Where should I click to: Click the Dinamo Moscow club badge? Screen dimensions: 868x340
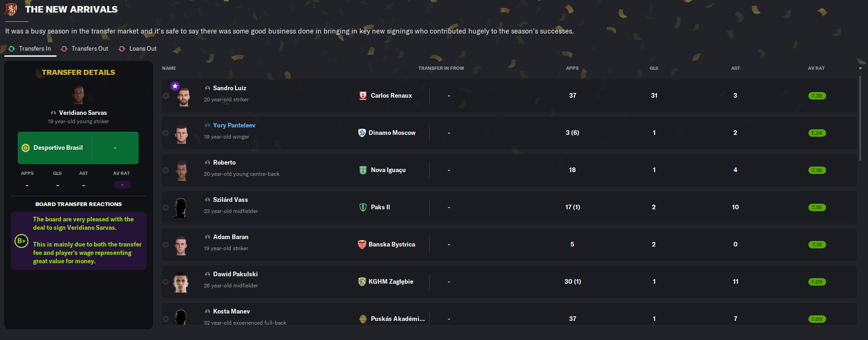[x=362, y=133]
